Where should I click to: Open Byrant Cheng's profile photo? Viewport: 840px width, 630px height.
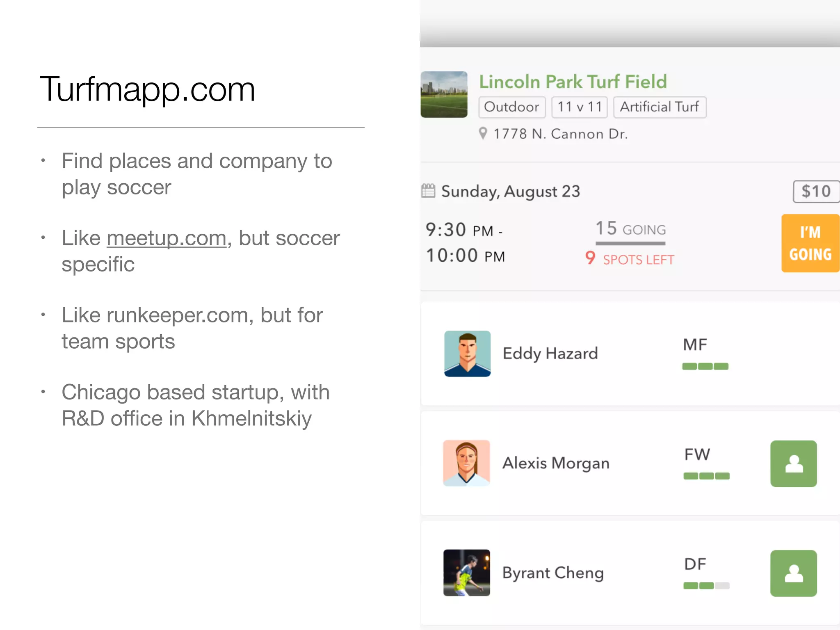(x=466, y=573)
